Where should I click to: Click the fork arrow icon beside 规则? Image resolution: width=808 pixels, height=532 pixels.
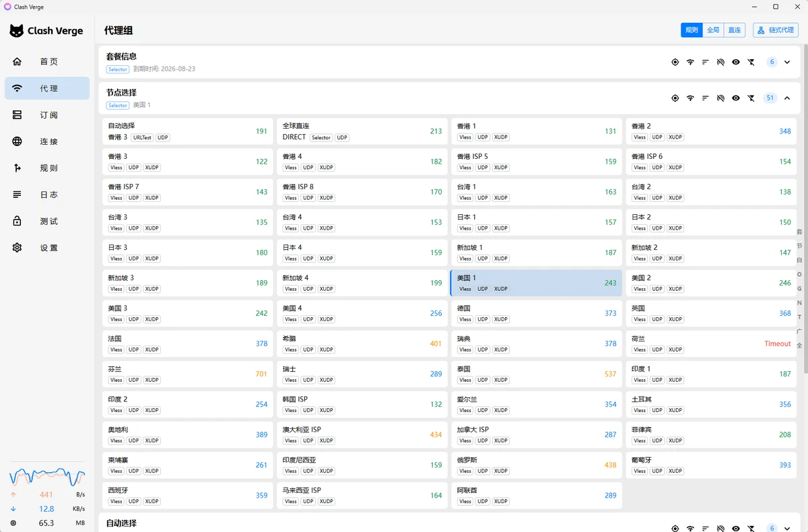click(x=18, y=168)
